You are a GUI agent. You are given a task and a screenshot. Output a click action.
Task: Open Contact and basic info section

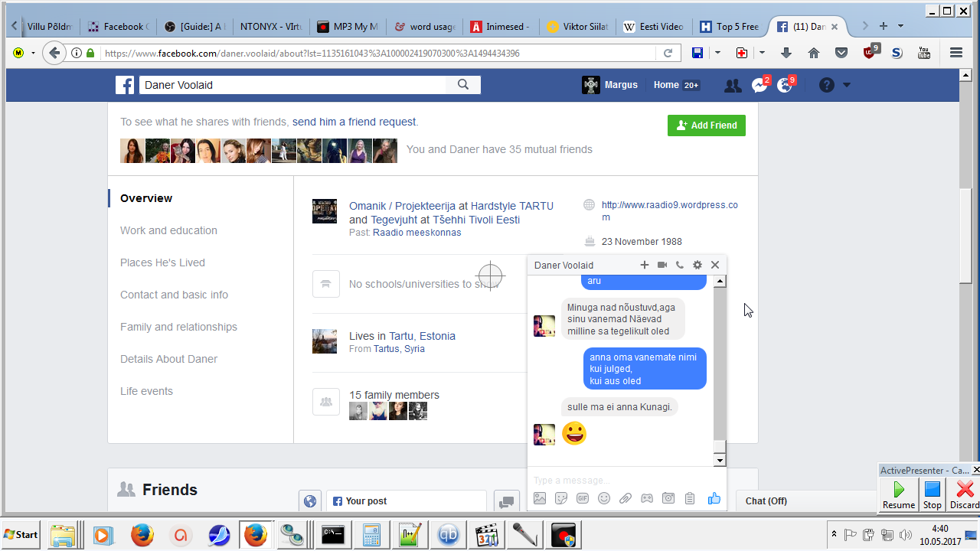coord(174,295)
